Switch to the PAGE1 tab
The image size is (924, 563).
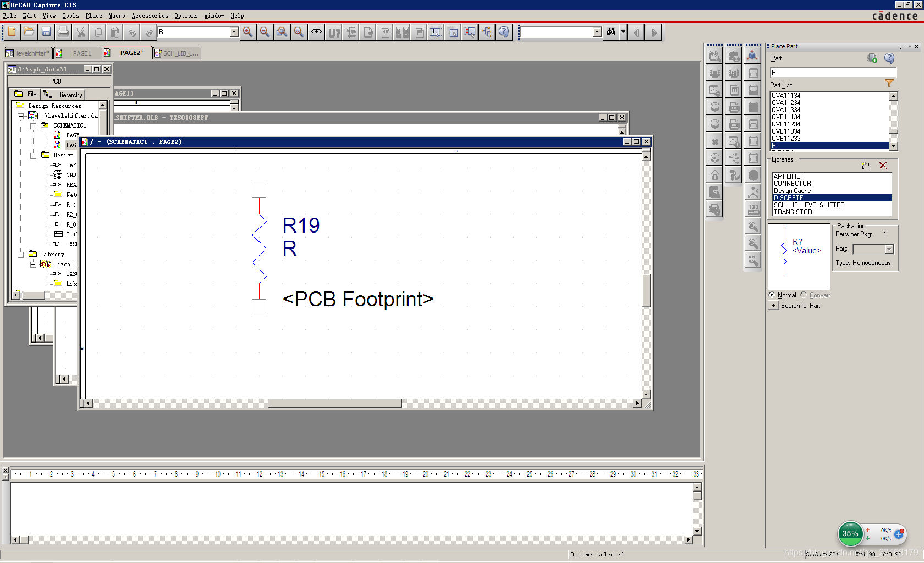pos(81,53)
